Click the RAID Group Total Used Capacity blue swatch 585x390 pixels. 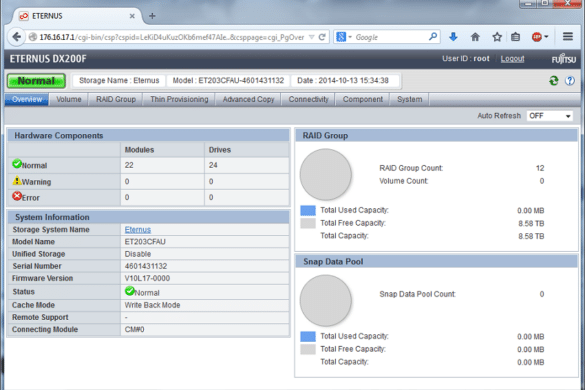point(308,210)
